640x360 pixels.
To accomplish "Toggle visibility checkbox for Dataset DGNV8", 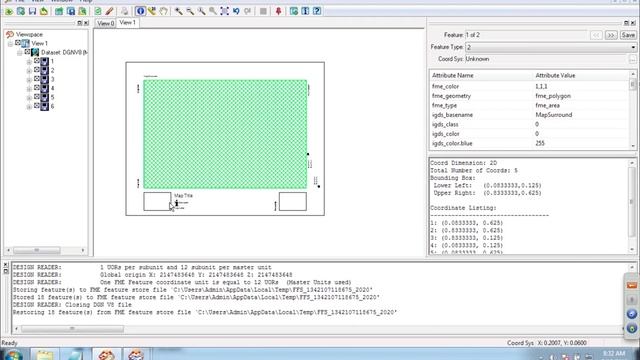I will pyautogui.click(x=27, y=52).
